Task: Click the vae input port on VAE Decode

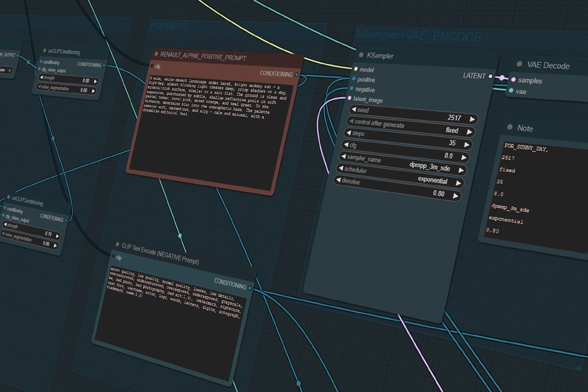Action: (x=511, y=91)
